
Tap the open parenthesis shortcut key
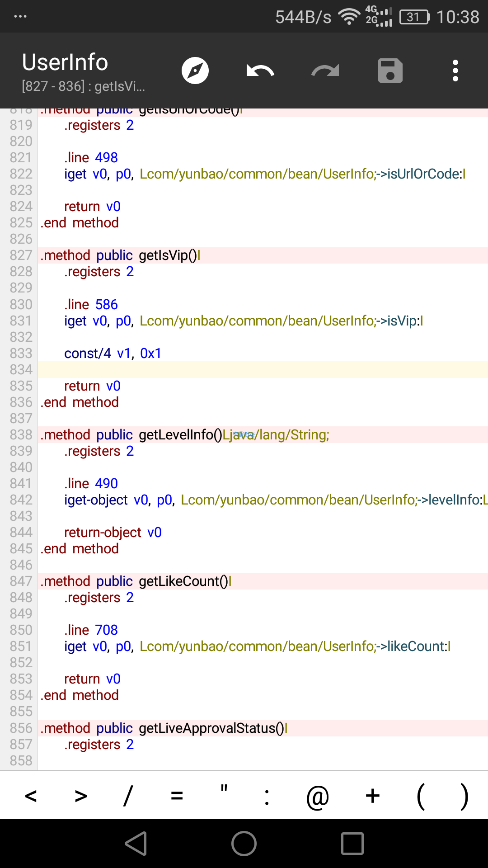[x=421, y=796]
